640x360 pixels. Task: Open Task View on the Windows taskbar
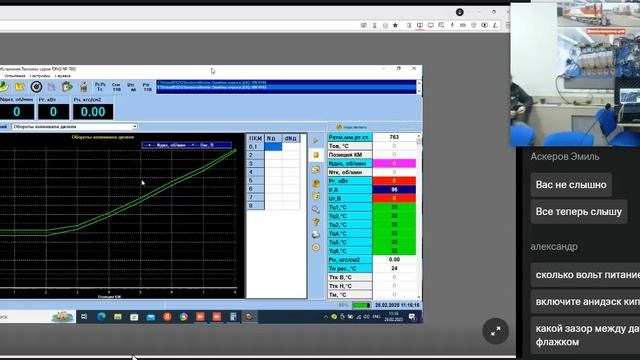click(x=84, y=317)
